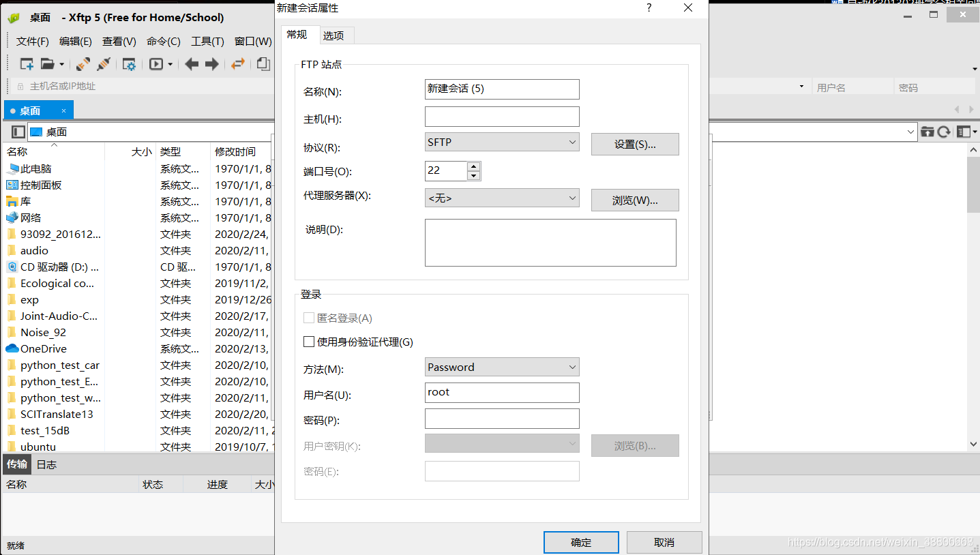Select the SCITranslate13 folder

57,414
